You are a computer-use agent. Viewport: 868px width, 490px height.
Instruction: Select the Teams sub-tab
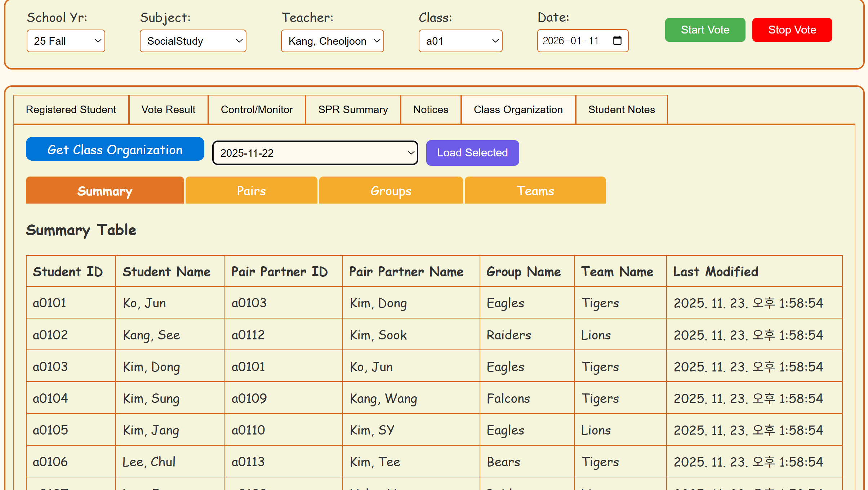pyautogui.click(x=535, y=191)
